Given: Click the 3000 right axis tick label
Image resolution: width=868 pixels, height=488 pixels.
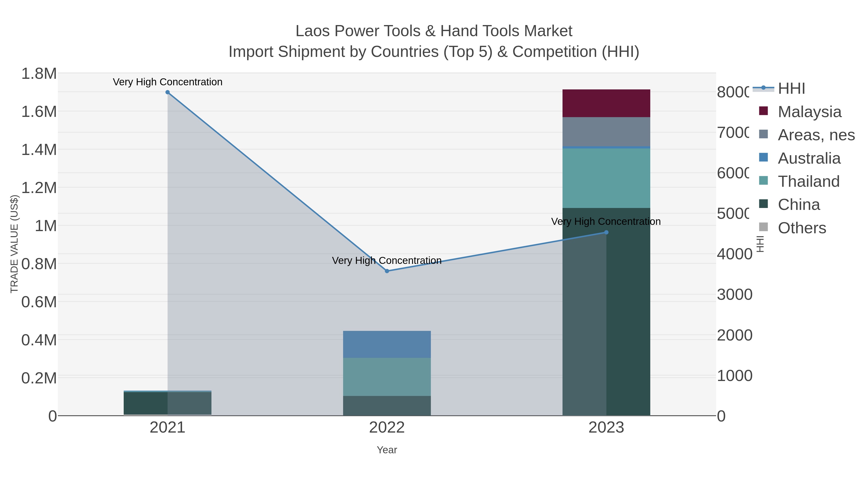Looking at the screenshot, I should [x=735, y=294].
